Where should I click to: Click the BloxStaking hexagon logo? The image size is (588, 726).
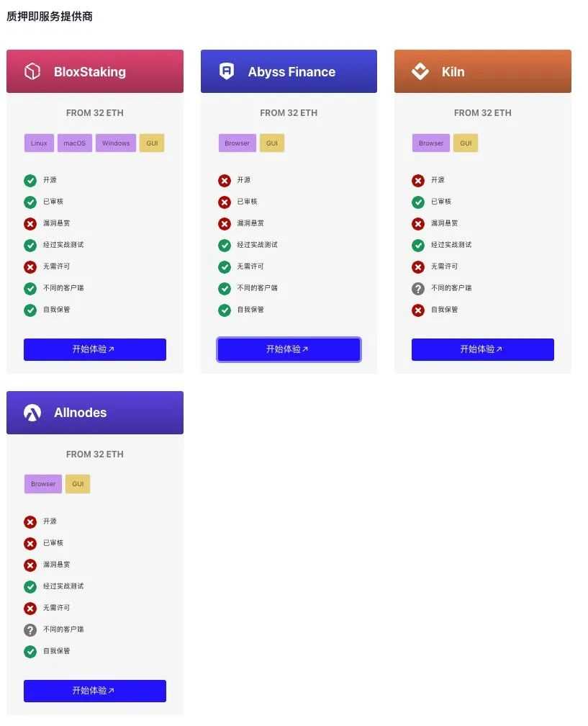pyautogui.click(x=30, y=71)
